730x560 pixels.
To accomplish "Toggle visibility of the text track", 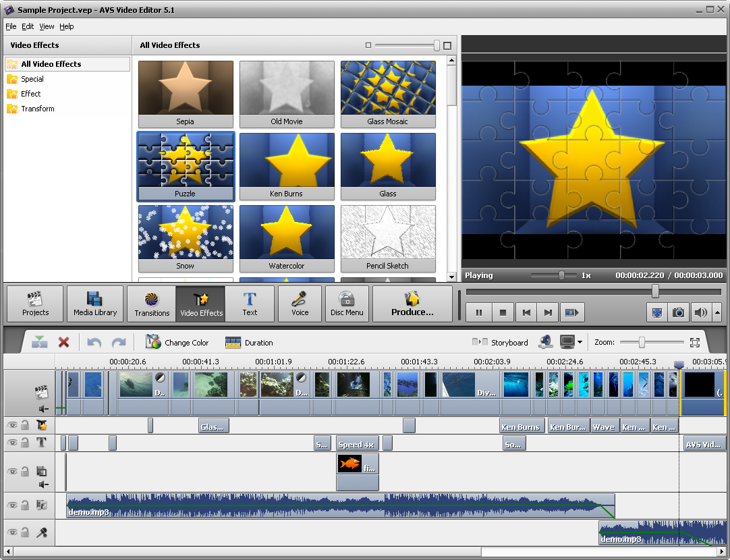I will [x=11, y=443].
